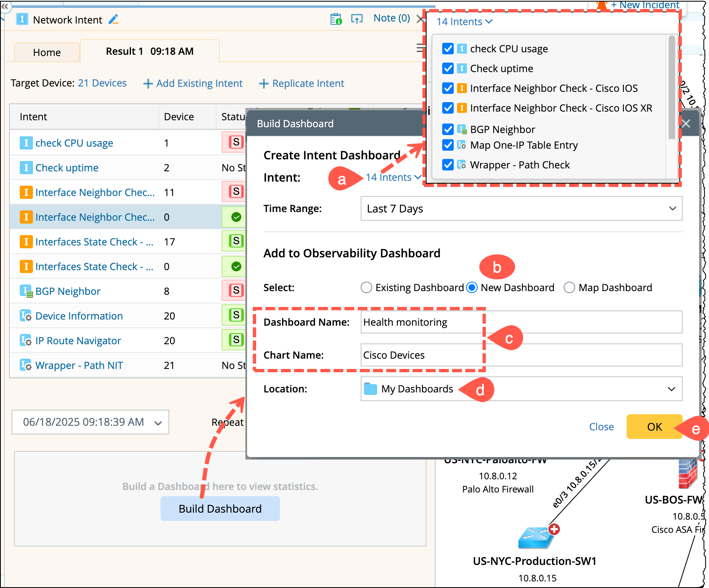Screen dimensions: 709x588
Task: Open the IP Route Navigator intent link
Action: point(78,341)
